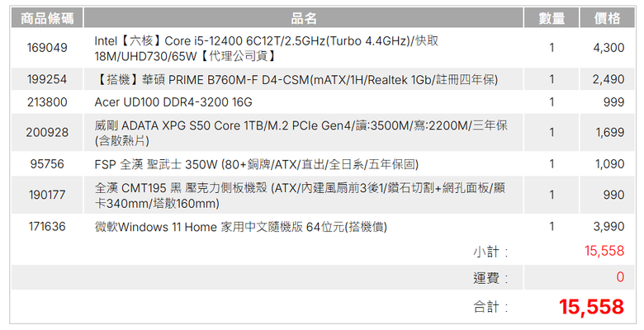Open the ADATA XPG S50 Core SSD item
The width and height of the screenshot is (644, 330).
[301, 133]
